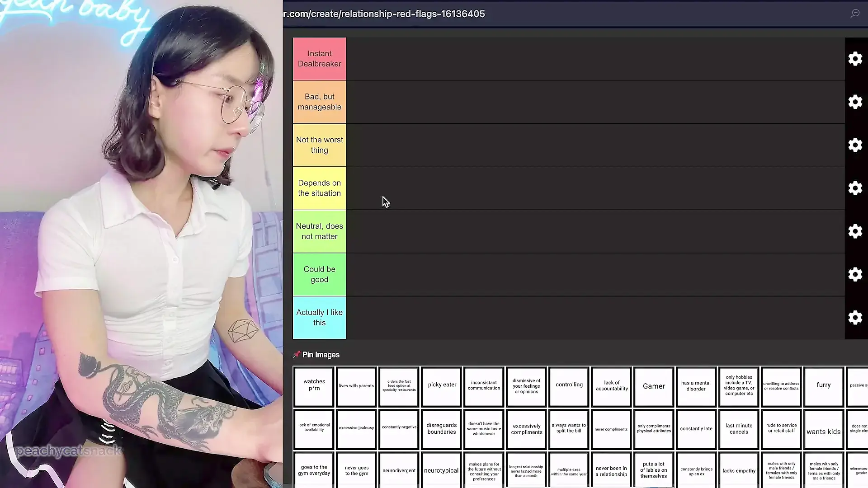Open gear settings for Depends on the situation
The image size is (868, 488).
click(855, 188)
